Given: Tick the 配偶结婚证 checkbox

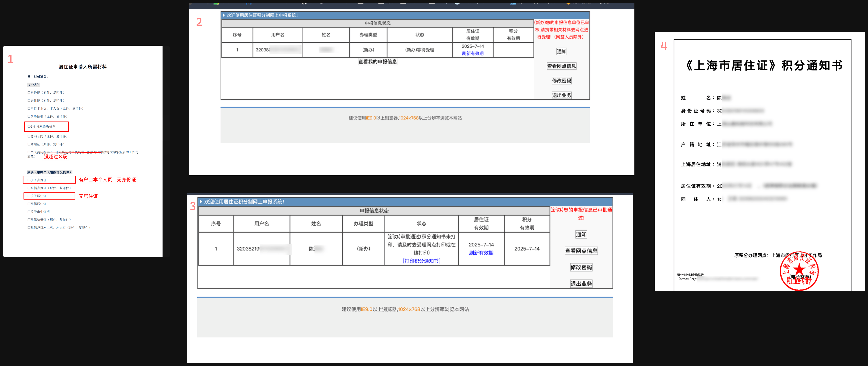Looking at the screenshot, I should [x=29, y=220].
